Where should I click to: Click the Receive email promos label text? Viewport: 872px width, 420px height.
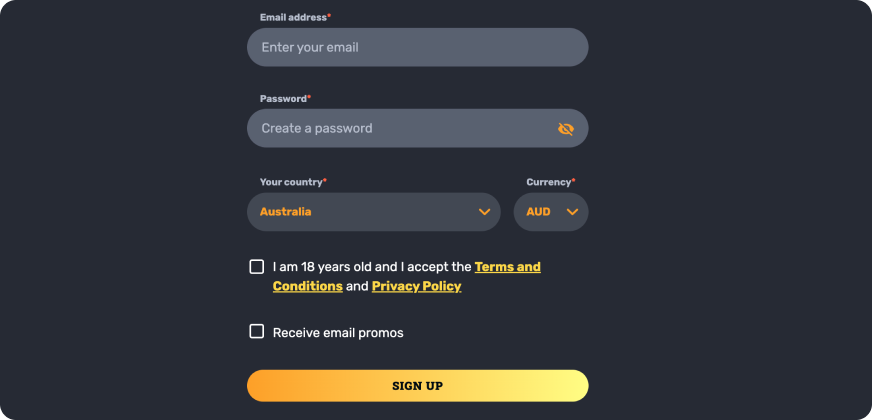coord(338,333)
